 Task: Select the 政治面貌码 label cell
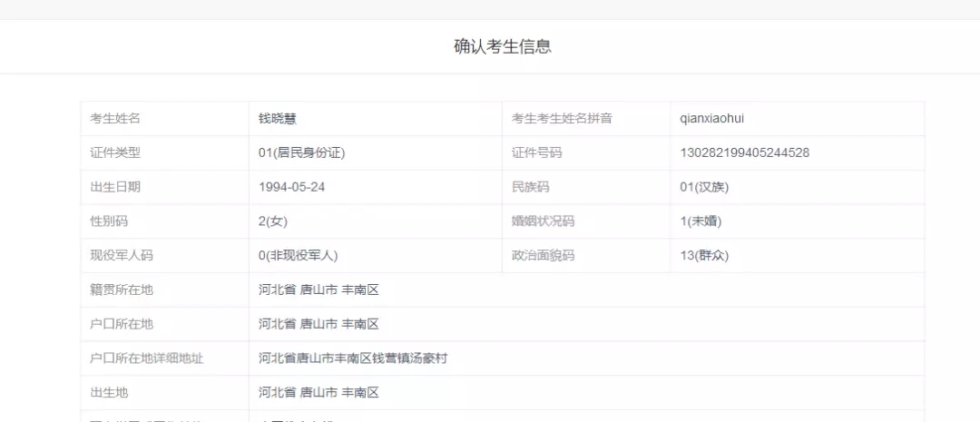[586, 256]
